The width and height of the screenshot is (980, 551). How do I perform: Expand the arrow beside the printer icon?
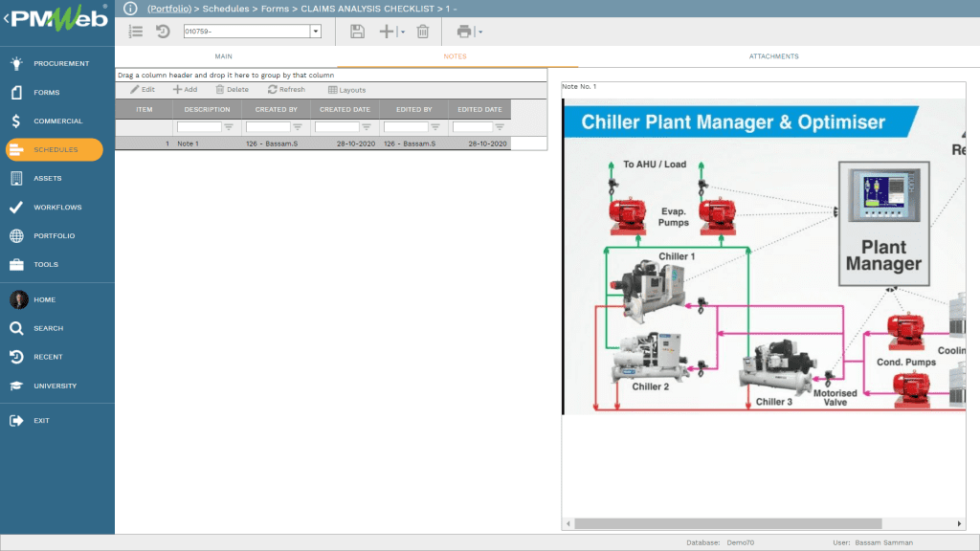(480, 32)
